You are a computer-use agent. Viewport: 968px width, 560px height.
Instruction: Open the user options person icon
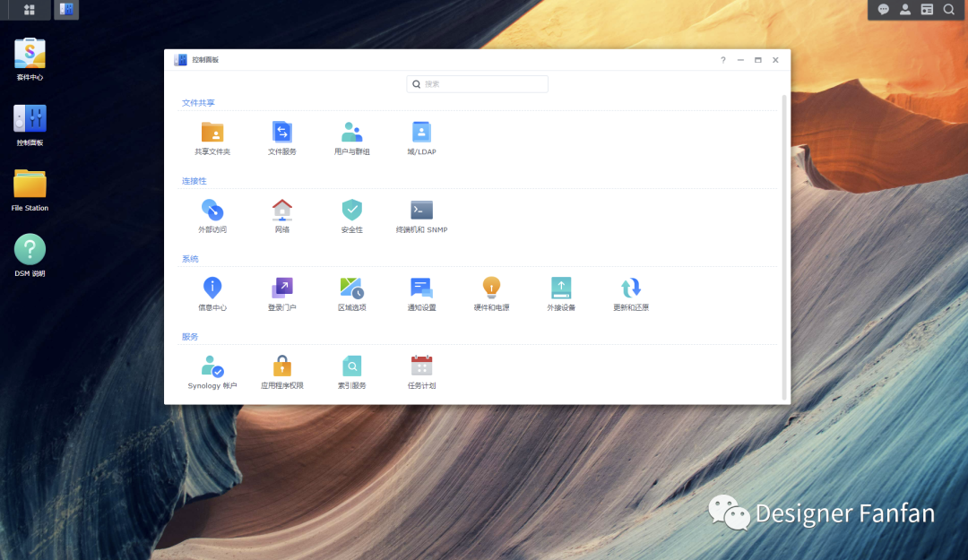pos(905,9)
